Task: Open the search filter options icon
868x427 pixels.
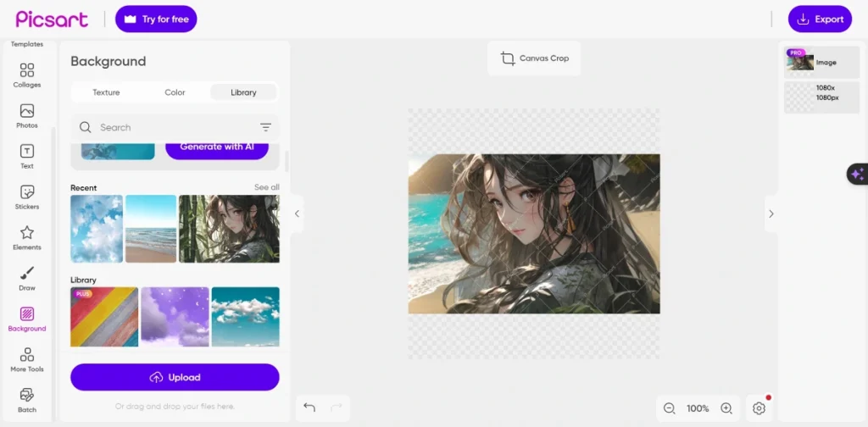Action: [265, 127]
